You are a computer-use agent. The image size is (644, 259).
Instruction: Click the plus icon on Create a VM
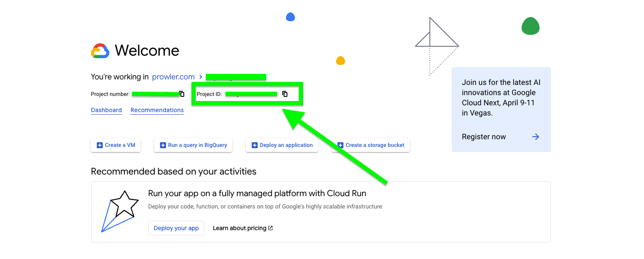click(x=100, y=145)
